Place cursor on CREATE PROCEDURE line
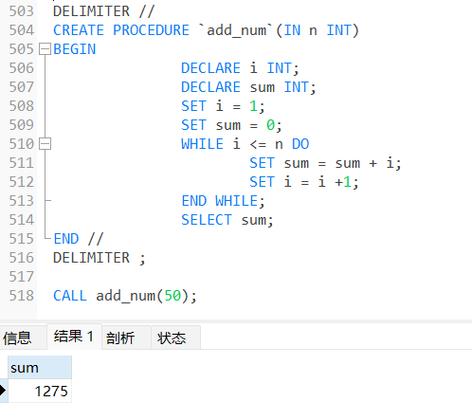 point(206,30)
